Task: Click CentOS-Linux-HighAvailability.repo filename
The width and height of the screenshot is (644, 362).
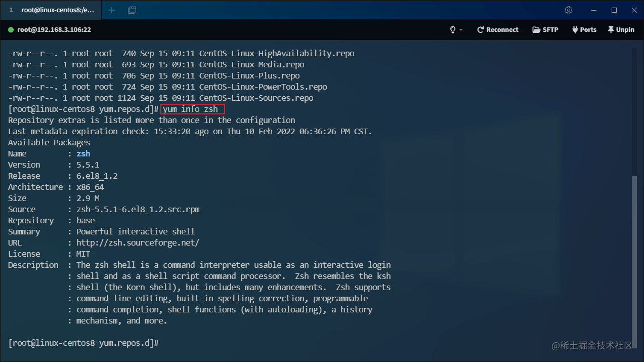Action: [x=277, y=54]
